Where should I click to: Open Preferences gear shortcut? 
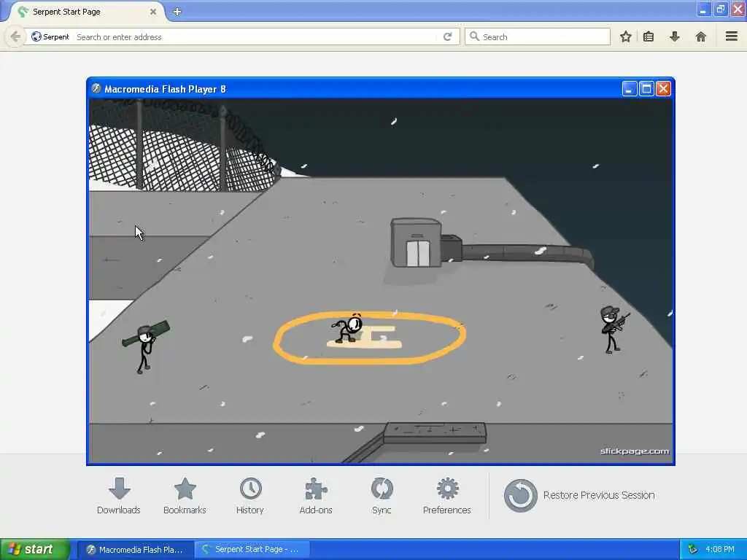click(x=447, y=496)
